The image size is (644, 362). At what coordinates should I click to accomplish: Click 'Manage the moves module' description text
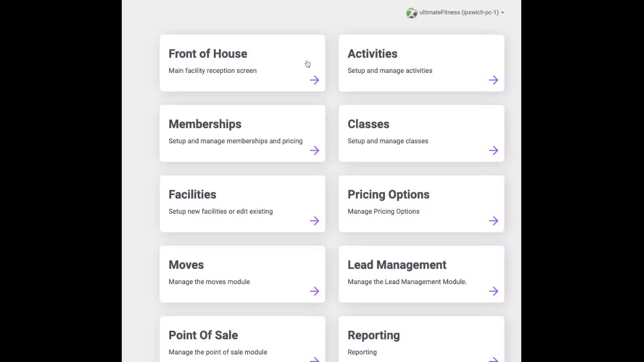click(209, 282)
